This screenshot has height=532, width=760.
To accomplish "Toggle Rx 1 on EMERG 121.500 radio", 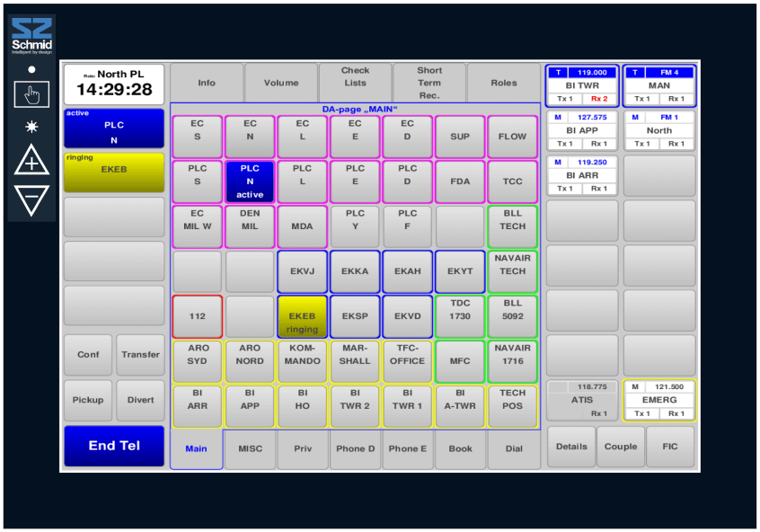I will pos(676,413).
